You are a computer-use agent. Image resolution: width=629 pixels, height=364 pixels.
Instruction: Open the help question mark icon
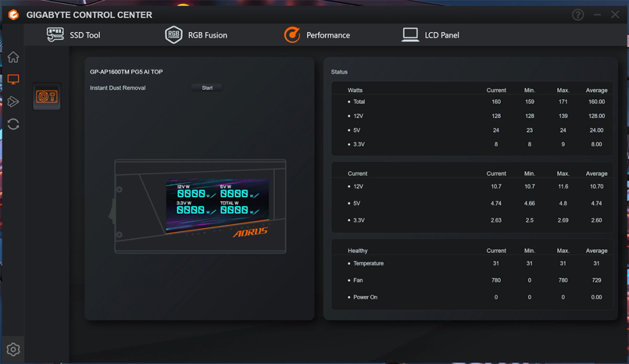(x=577, y=15)
